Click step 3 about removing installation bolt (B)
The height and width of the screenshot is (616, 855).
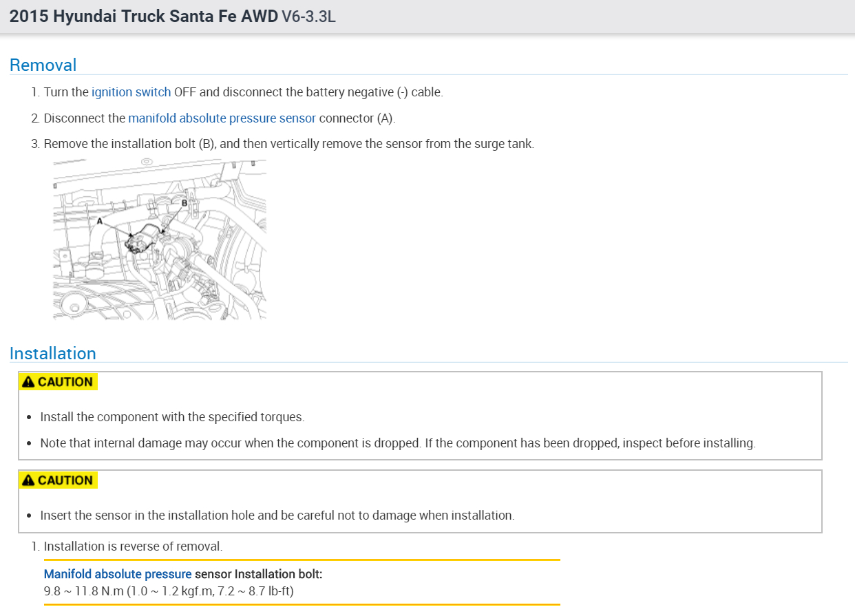point(288,144)
